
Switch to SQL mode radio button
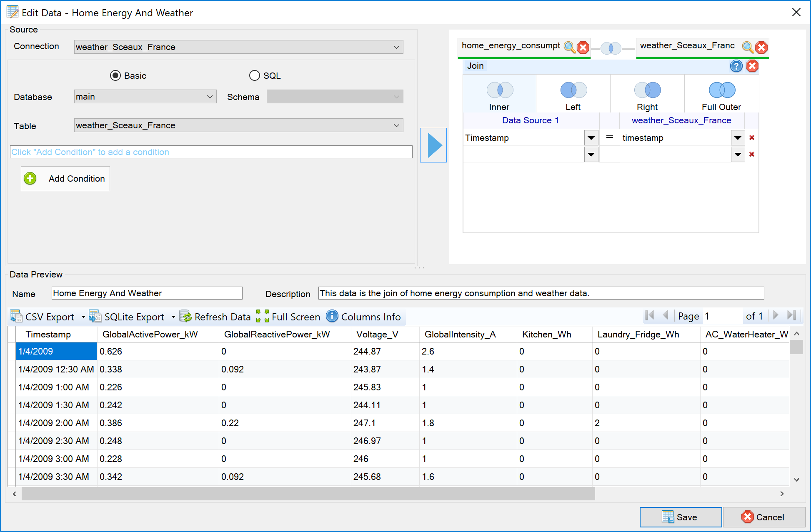point(254,75)
